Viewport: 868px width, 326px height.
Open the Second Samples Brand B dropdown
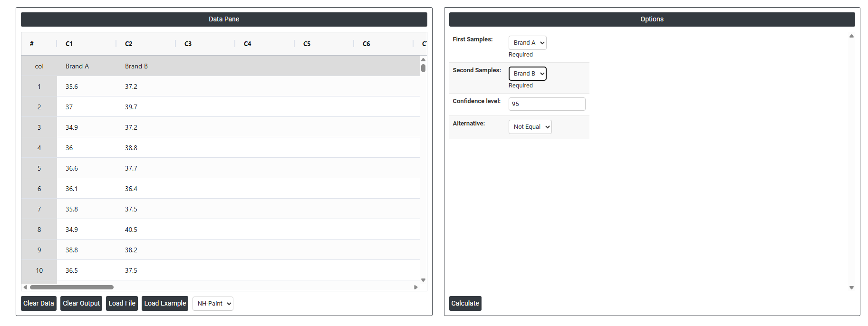click(527, 74)
